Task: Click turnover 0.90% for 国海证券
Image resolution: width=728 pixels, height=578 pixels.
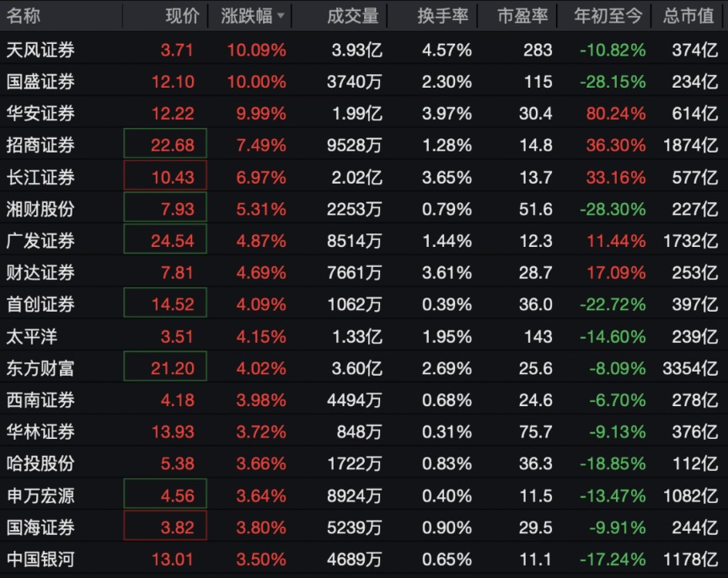Action: point(447,527)
